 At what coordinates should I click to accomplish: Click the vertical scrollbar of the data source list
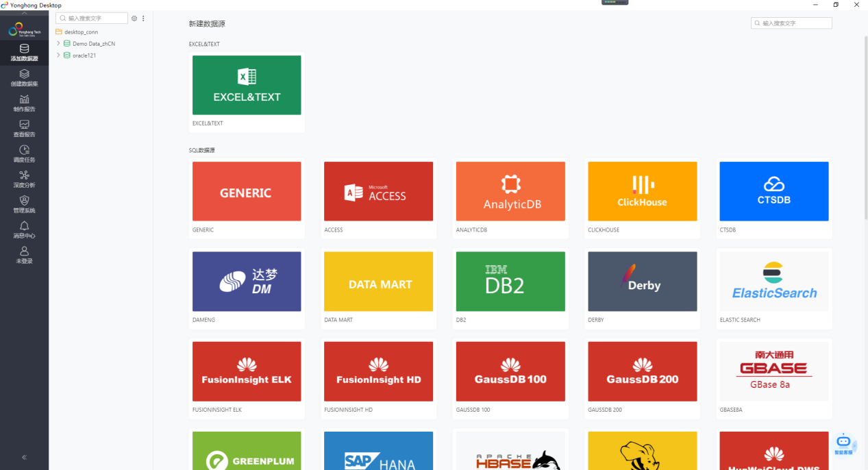tap(865, 127)
